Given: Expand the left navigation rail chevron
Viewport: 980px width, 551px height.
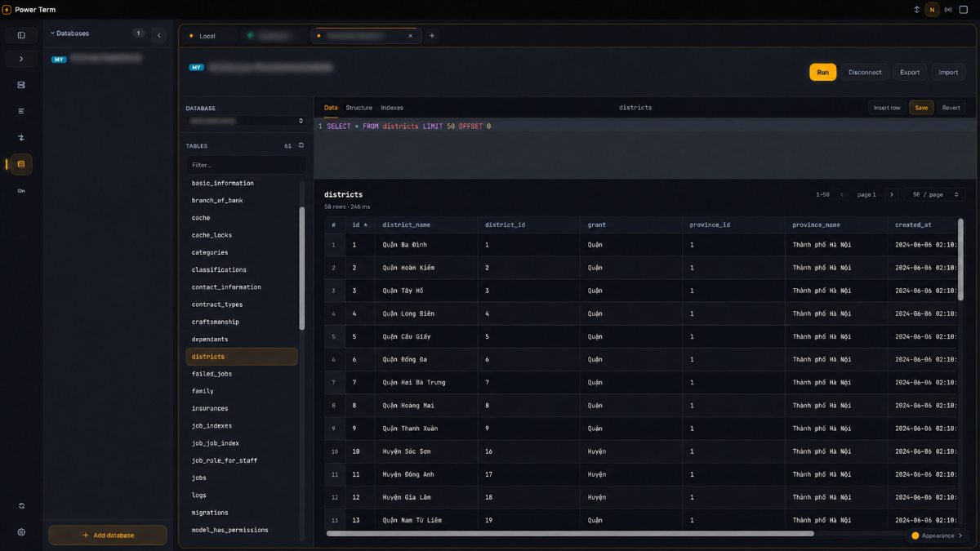Looking at the screenshot, I should coord(21,59).
